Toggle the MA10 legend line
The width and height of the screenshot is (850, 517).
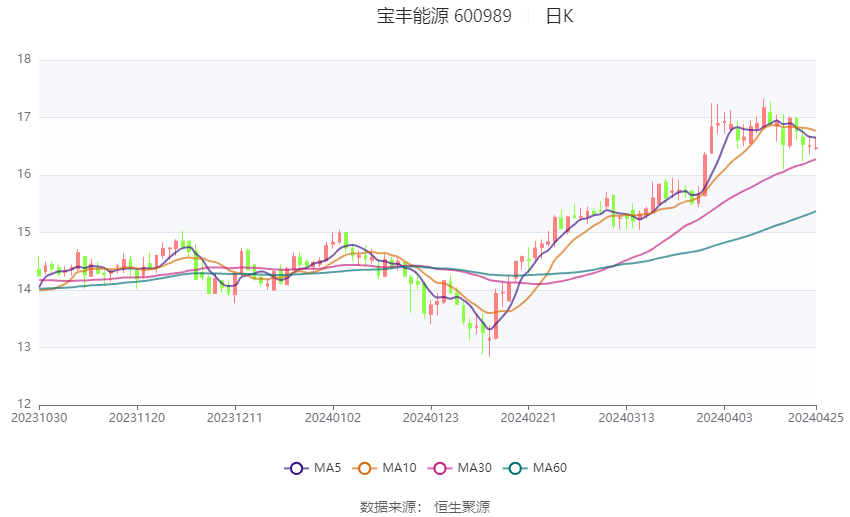coord(384,468)
